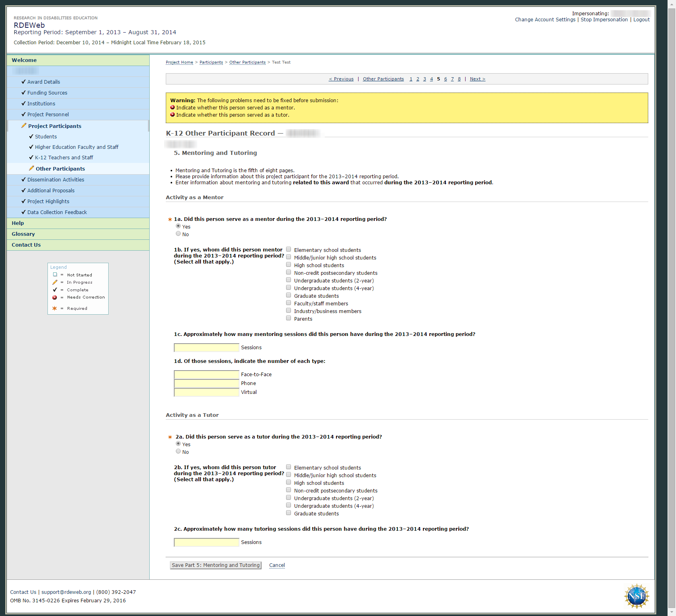
Task: Click checkmark icon beside Dissemination Activities
Action: coord(23,179)
